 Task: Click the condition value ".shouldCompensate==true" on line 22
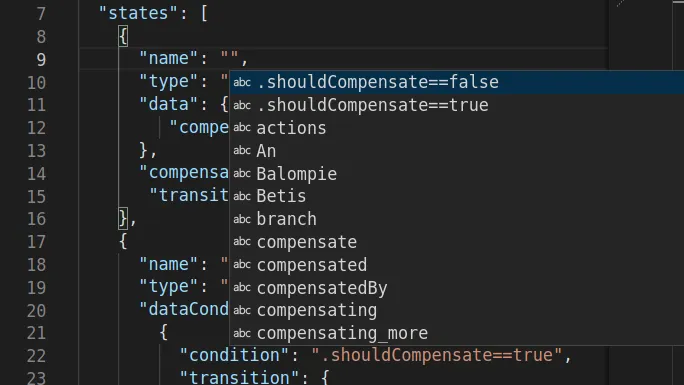pos(437,355)
